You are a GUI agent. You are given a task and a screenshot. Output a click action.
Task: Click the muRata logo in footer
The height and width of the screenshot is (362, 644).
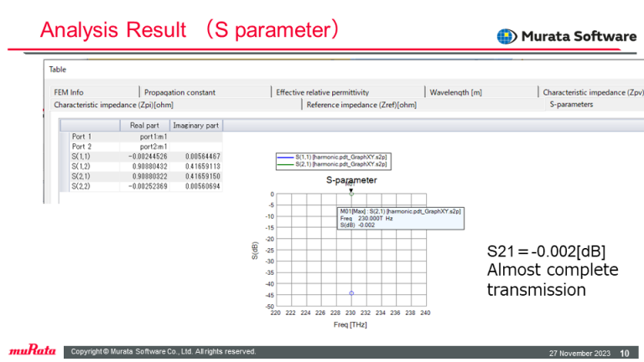click(31, 351)
